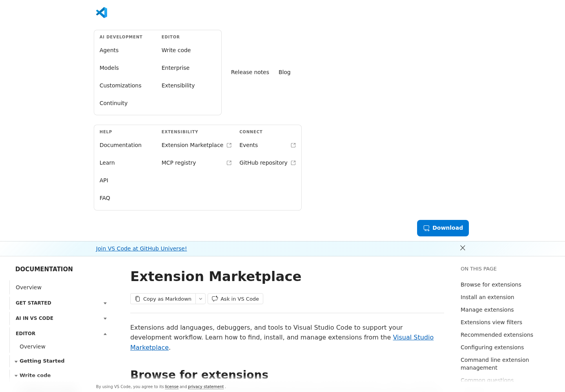Open the FAQ help link
This screenshot has height=392, width=565.
[x=105, y=198]
